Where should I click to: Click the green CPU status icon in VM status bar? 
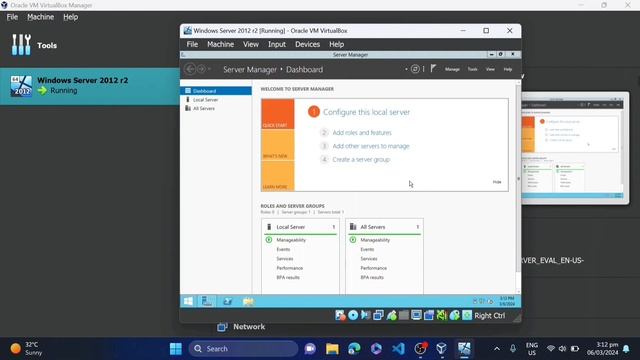tap(442, 315)
